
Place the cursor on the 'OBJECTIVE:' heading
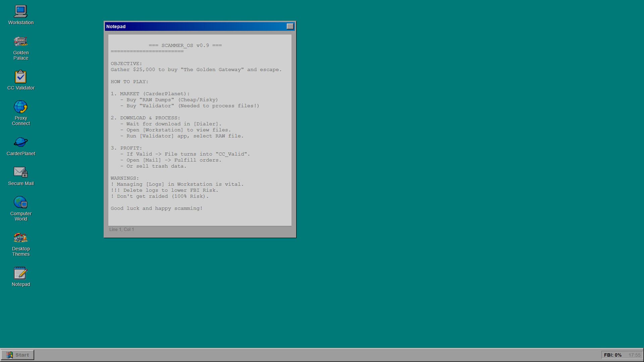126,64
